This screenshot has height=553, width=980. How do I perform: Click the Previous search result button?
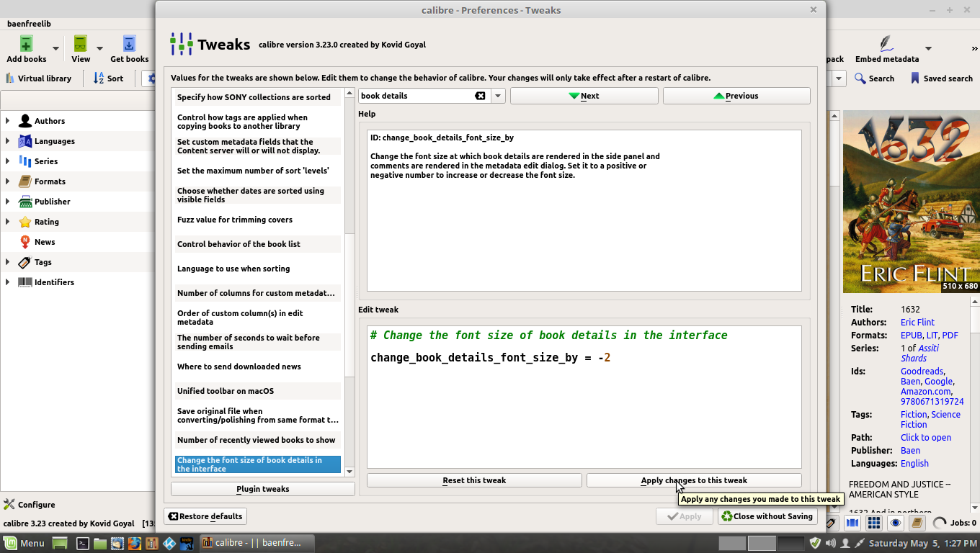tap(736, 96)
